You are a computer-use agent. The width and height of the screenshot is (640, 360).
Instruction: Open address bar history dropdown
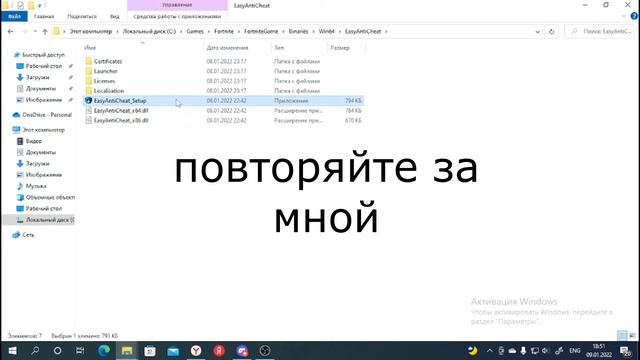tap(538, 31)
